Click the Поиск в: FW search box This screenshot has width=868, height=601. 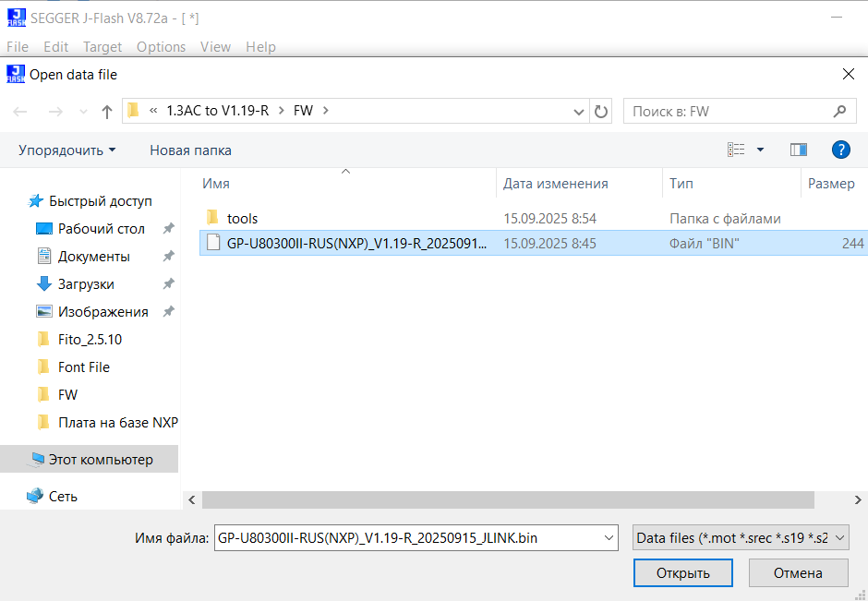click(729, 110)
